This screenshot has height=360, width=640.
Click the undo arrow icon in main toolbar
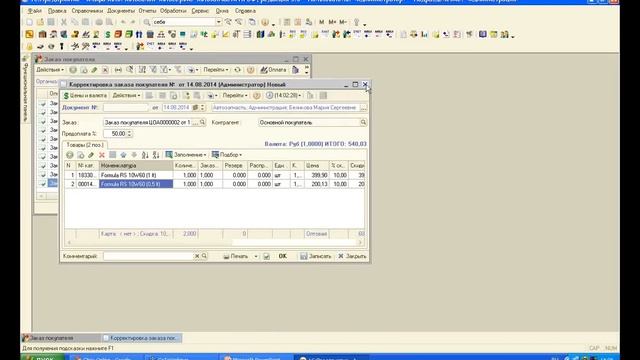tap(123, 22)
